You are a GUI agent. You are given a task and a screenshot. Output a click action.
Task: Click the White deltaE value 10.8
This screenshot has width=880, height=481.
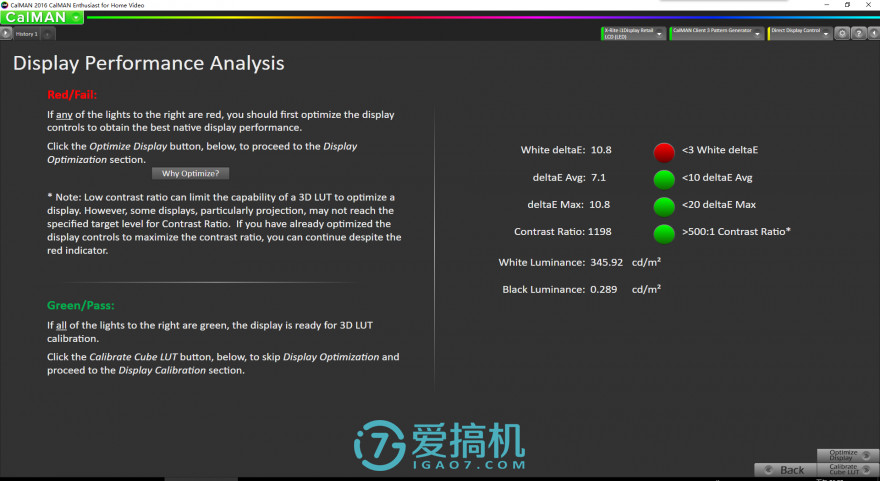tap(601, 150)
